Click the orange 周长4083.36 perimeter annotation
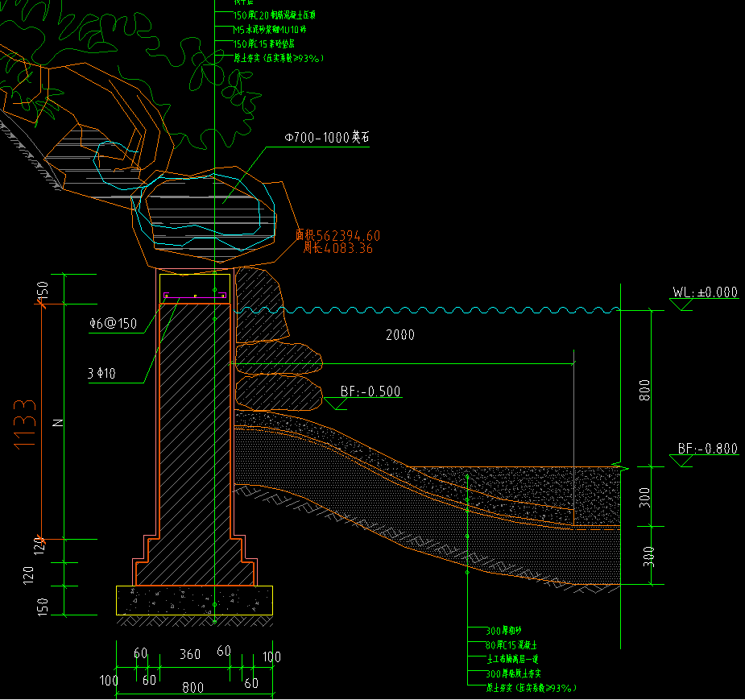Viewport: 745px width, 700px height. (x=337, y=248)
